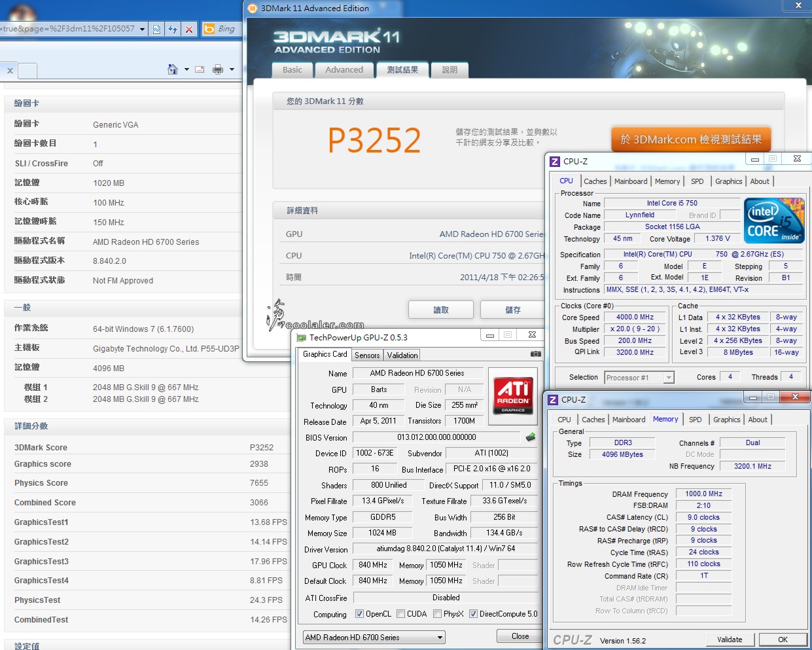Open the CPU tab in lower CPU-Z window

[x=564, y=420]
